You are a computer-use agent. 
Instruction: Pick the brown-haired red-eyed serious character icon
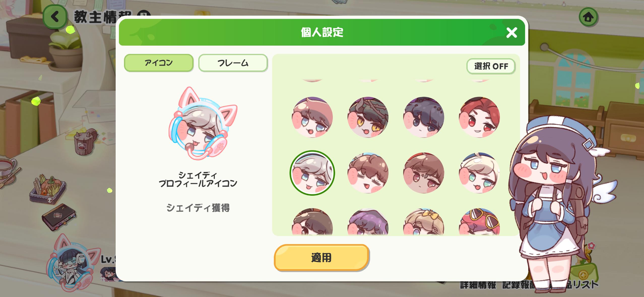click(424, 173)
